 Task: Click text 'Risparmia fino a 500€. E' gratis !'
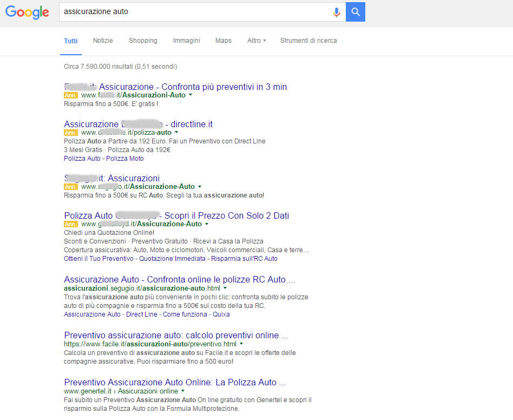click(111, 104)
